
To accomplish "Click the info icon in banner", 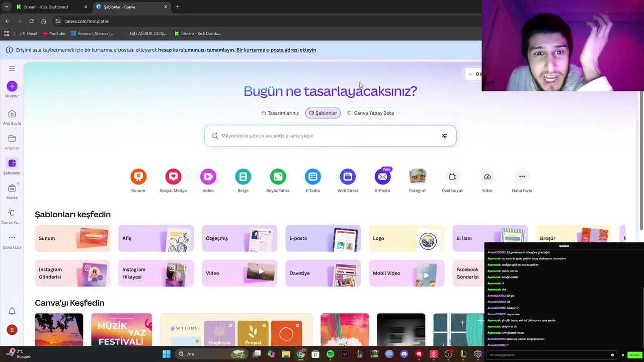I will (9, 50).
